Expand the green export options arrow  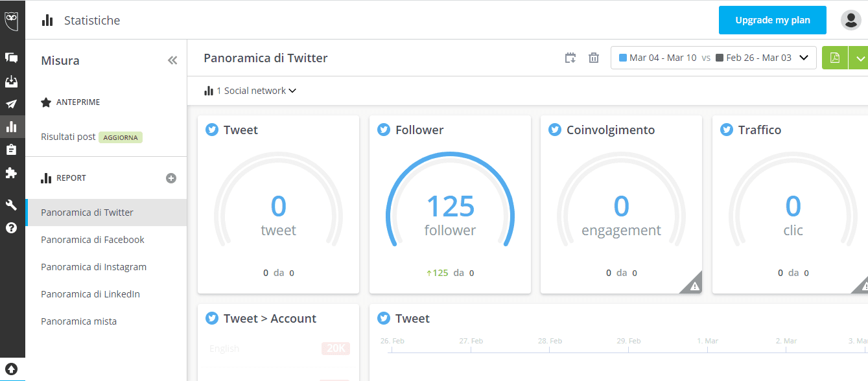859,58
